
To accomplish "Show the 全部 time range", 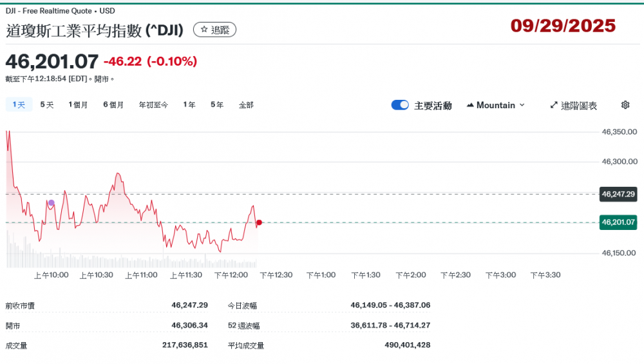I will pyautogui.click(x=246, y=104).
